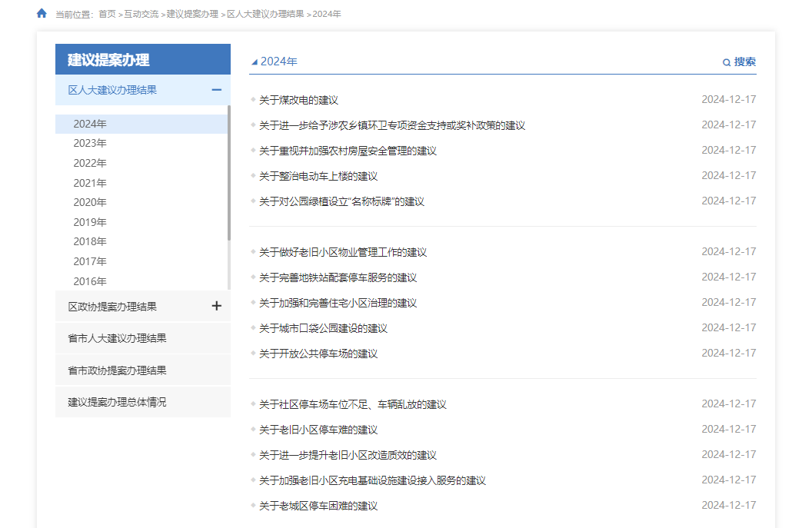
Task: Open 关于煤改电的建议 article
Action: coord(298,100)
